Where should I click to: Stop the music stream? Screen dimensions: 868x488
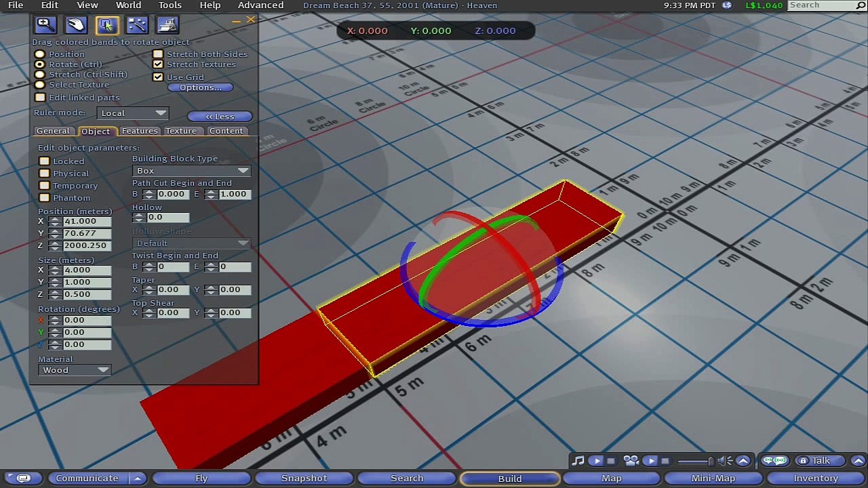tap(610, 461)
